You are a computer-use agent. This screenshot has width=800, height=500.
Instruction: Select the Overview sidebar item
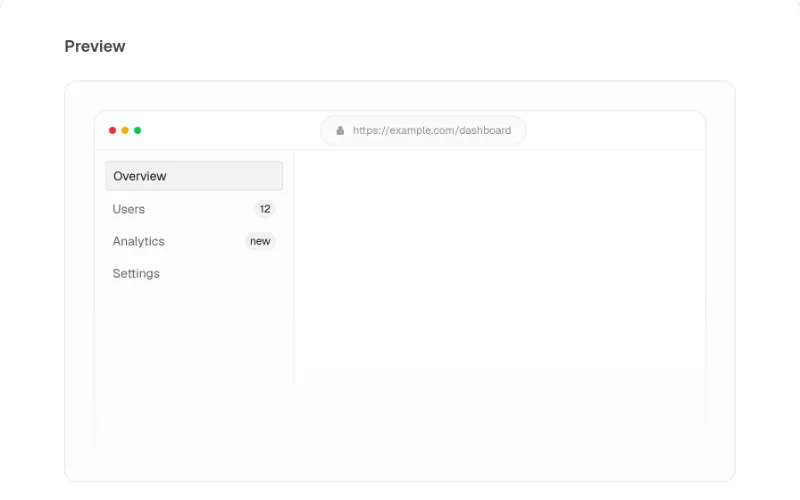point(194,176)
